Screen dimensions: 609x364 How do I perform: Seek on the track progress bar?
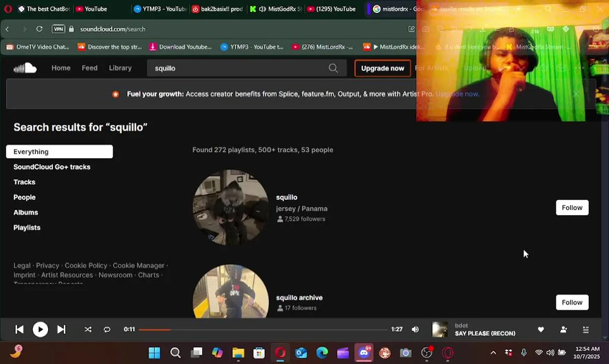pos(263,330)
